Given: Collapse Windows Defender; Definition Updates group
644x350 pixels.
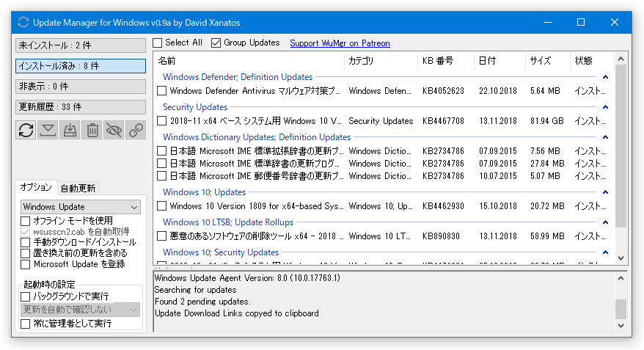Looking at the screenshot, I should pos(605,77).
